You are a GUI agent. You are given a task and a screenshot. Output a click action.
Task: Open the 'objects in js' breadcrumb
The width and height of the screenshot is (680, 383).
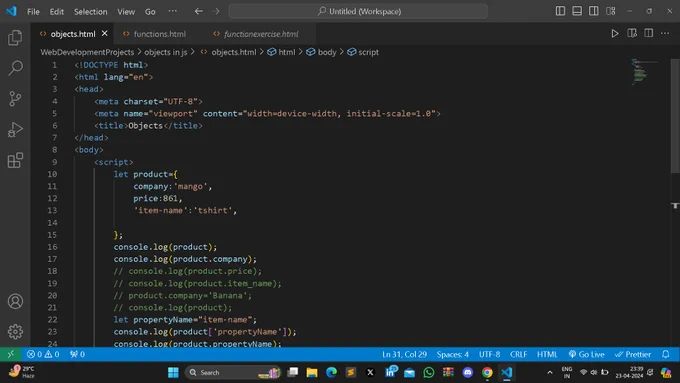point(166,52)
